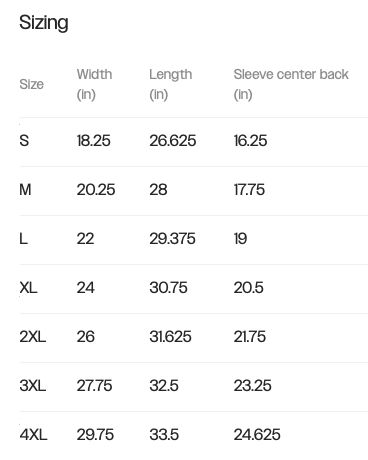Click the 17.75 sleeve value

click(x=249, y=190)
